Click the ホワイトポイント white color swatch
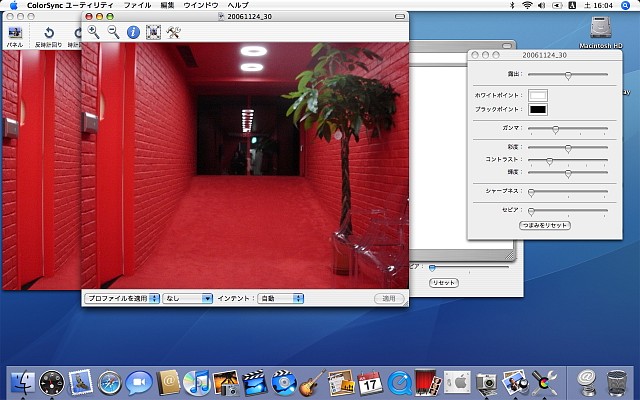The image size is (640, 400). [538, 94]
